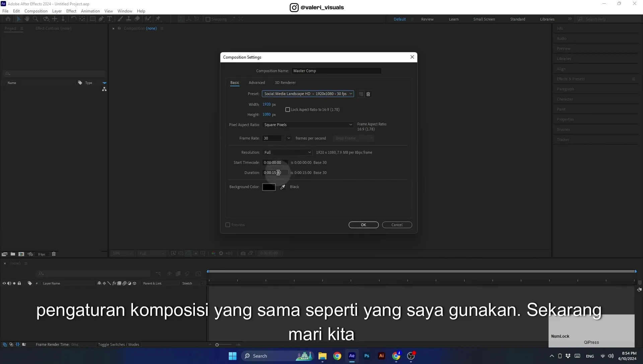Delete selected item in Project panel

click(x=54, y=254)
